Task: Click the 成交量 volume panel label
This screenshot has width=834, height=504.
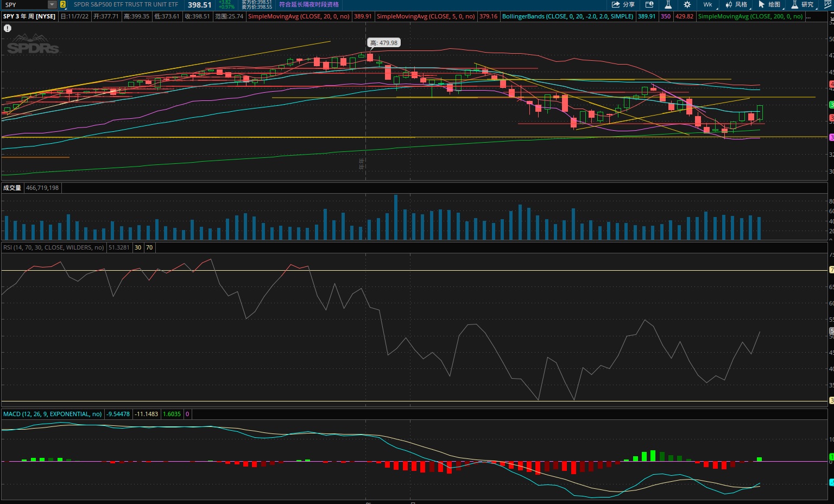Action: click(x=12, y=188)
